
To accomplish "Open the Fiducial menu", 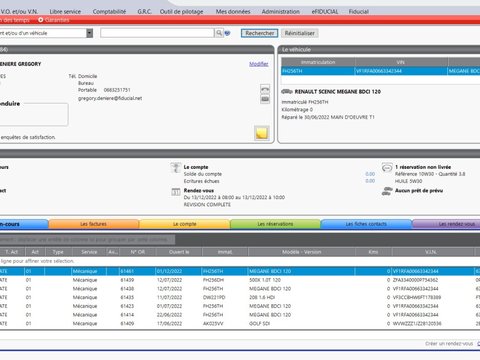I will pyautogui.click(x=359, y=12).
